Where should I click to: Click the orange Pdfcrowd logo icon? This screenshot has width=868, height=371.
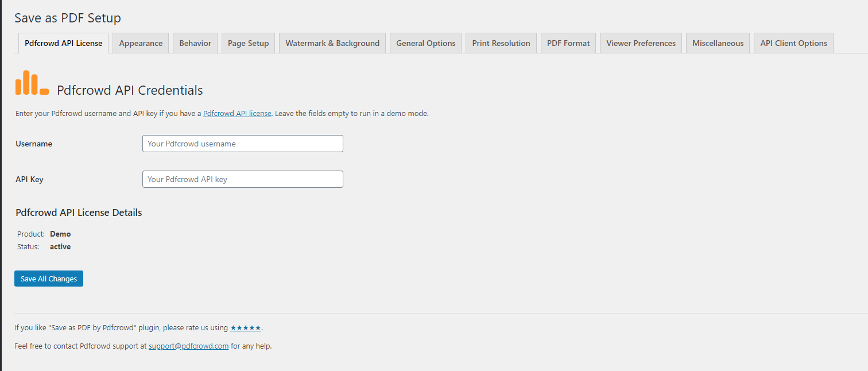(32, 83)
